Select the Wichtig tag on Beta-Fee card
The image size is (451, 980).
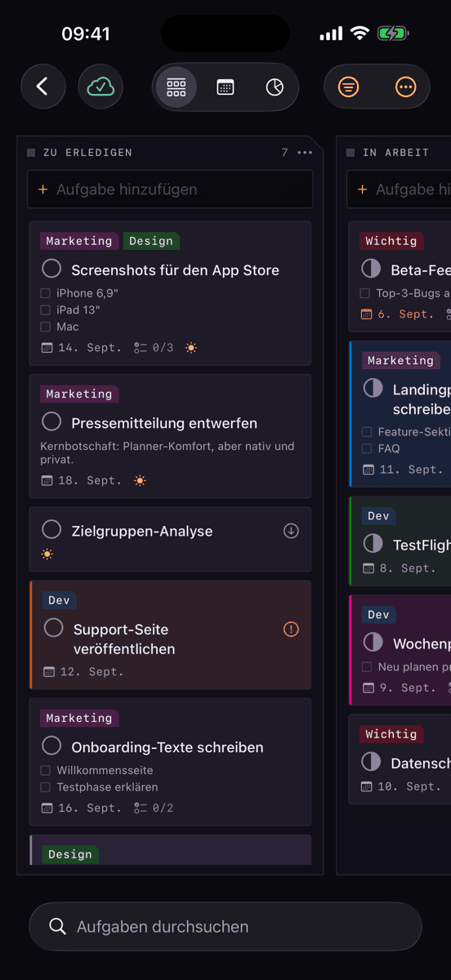391,241
